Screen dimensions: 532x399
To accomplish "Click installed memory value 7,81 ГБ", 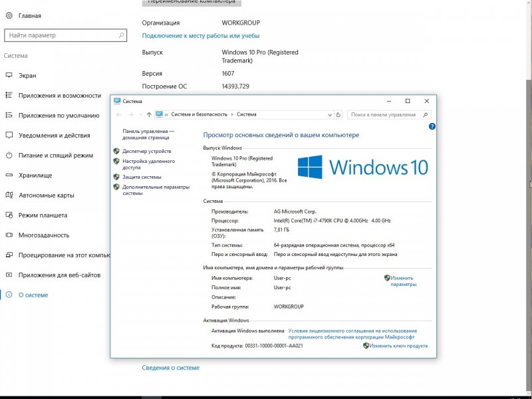I will [281, 229].
